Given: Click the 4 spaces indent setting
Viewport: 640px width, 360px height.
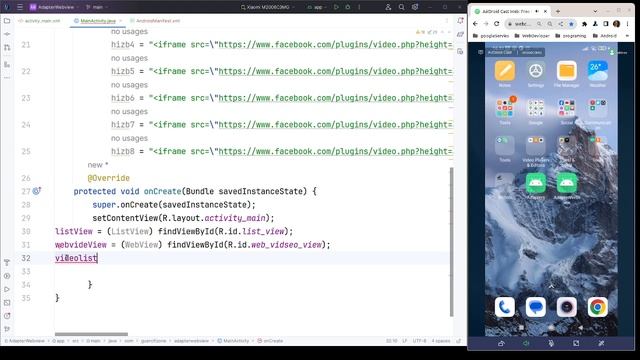Looking at the screenshot, I should (441, 341).
